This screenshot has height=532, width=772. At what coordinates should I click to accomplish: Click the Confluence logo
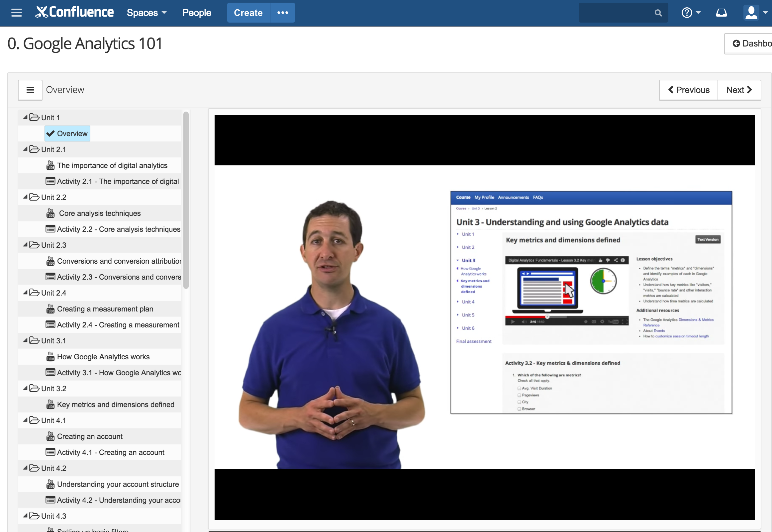click(x=75, y=13)
